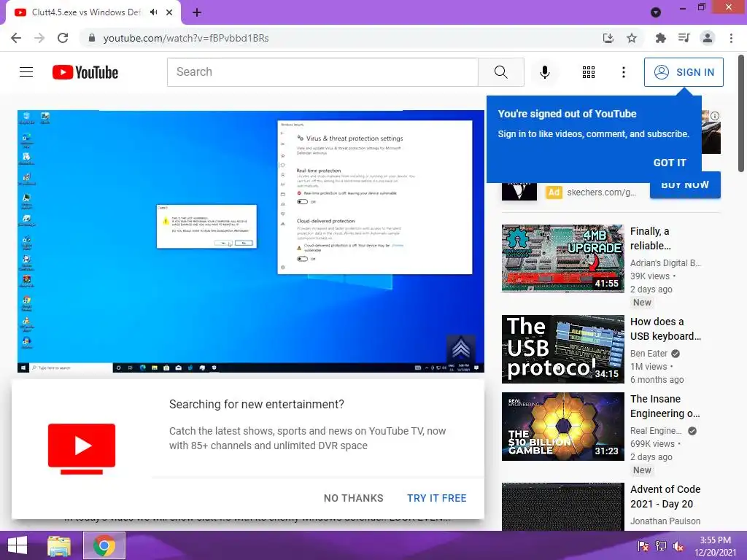
Task: Go to YouTube home via logo
Action: tap(85, 72)
